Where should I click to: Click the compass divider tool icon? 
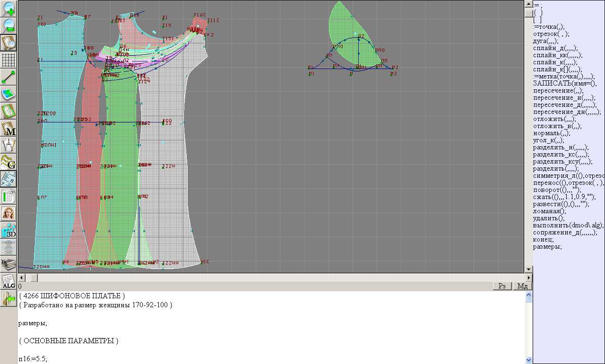click(x=9, y=145)
